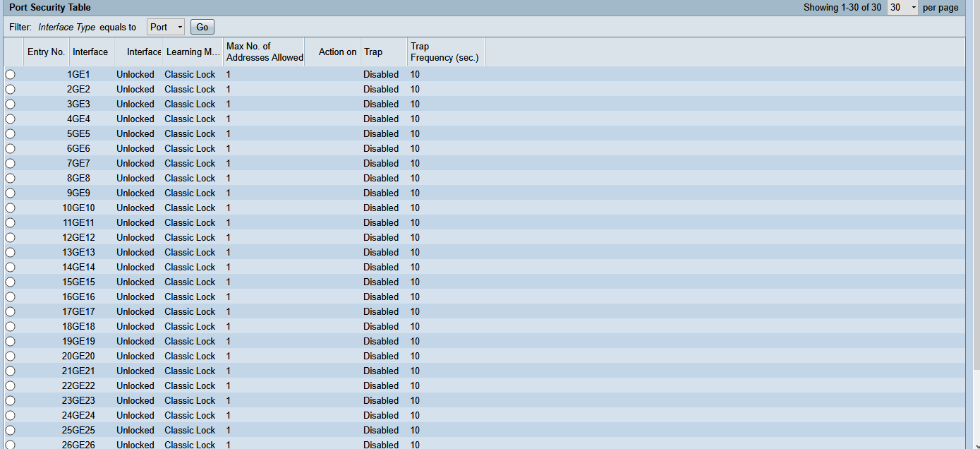Viewport: 980px width, 449px height.
Task: Select the GE5 row radio button
Action: (x=10, y=134)
